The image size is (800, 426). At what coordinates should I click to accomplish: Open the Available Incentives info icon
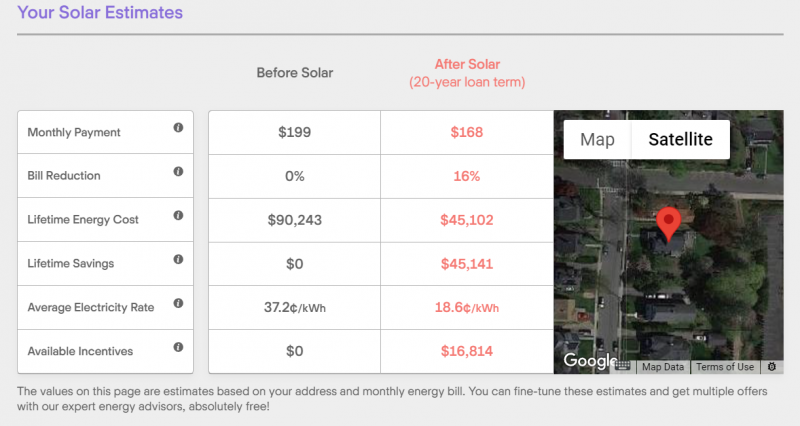[178, 347]
